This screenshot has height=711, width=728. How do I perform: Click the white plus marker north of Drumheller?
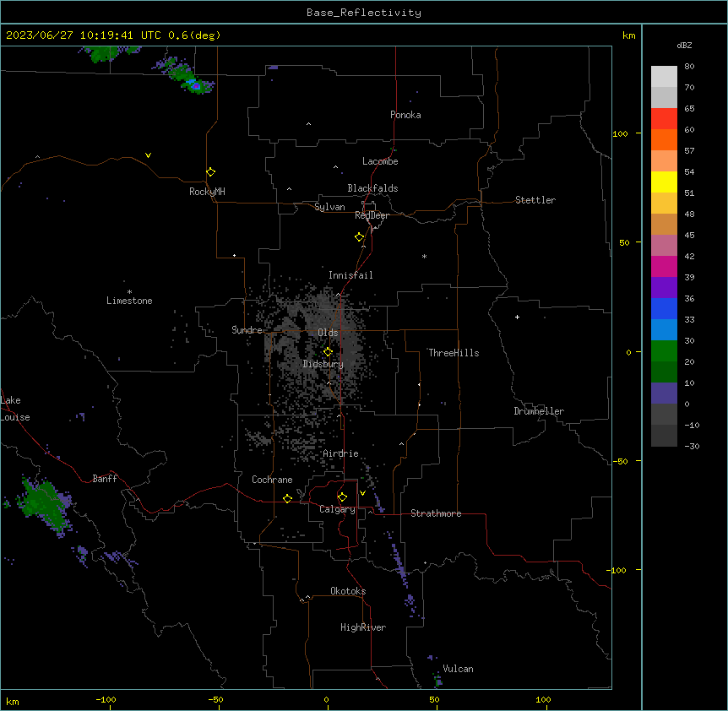[517, 317]
